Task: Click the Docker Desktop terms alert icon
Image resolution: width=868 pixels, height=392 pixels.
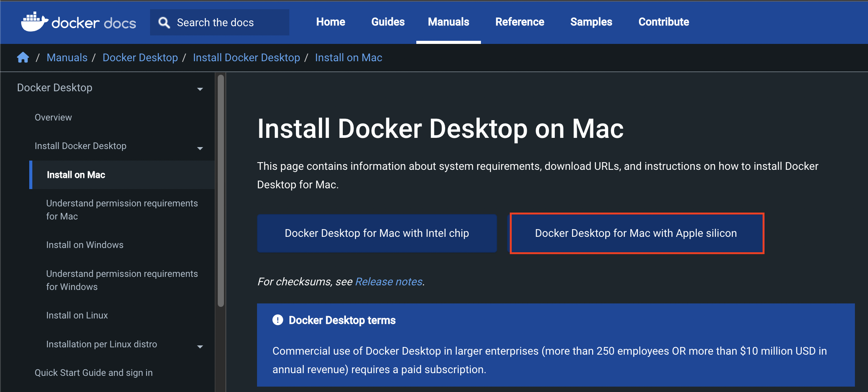Action: pyautogui.click(x=278, y=320)
